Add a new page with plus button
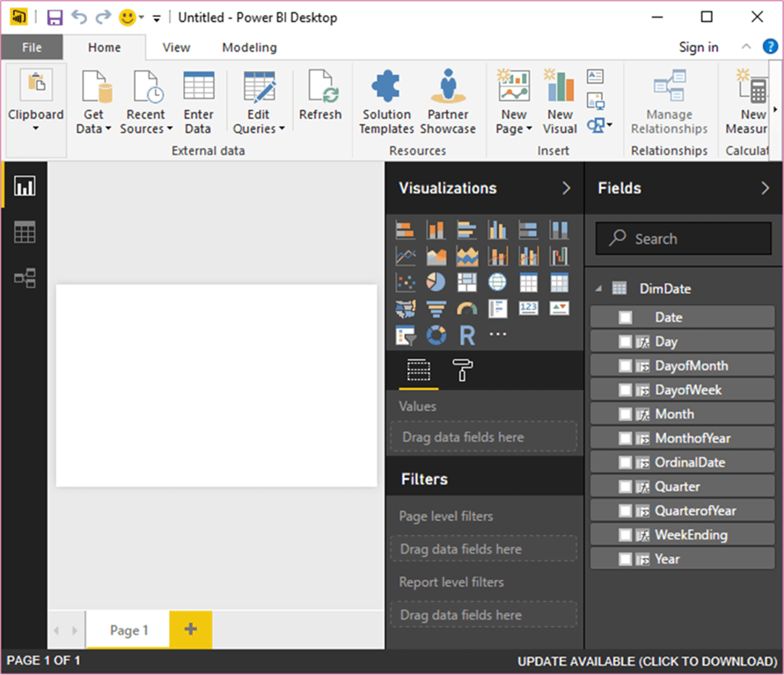The image size is (784, 675). coord(191,629)
